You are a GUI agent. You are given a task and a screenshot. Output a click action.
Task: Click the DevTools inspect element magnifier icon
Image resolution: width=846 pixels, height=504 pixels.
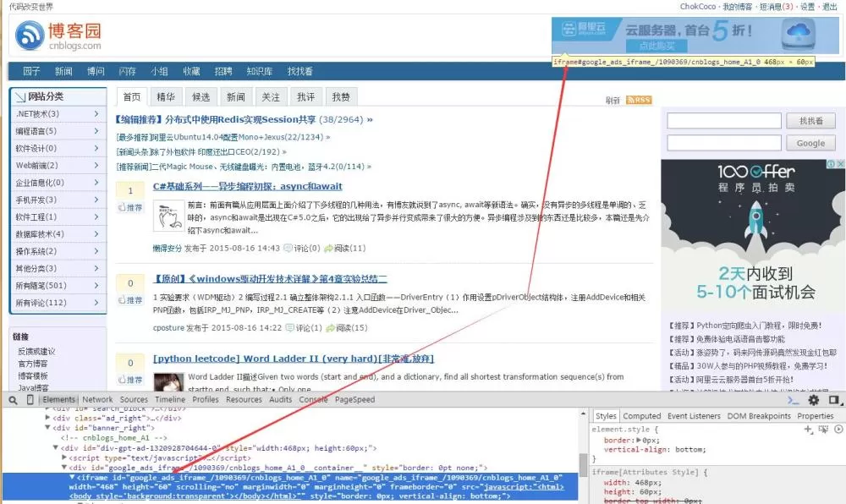tap(13, 400)
